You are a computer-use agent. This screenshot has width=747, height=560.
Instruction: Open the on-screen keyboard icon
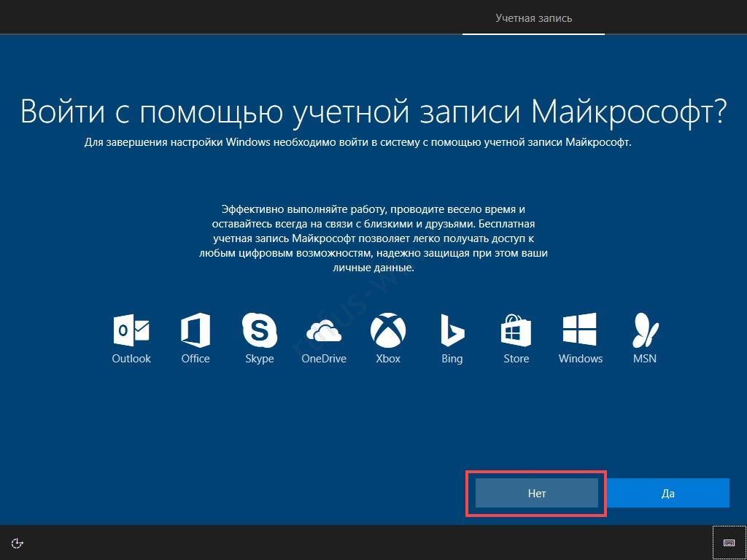(x=729, y=542)
